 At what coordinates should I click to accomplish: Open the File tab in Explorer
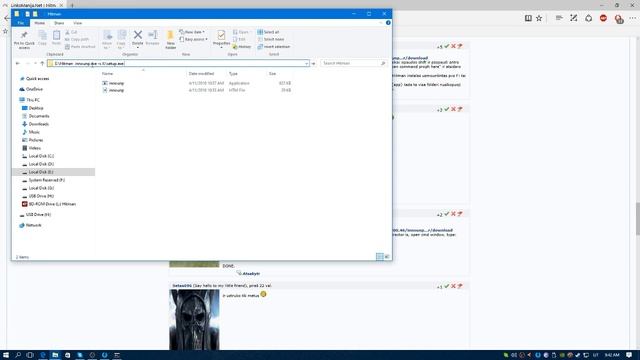pos(21,23)
